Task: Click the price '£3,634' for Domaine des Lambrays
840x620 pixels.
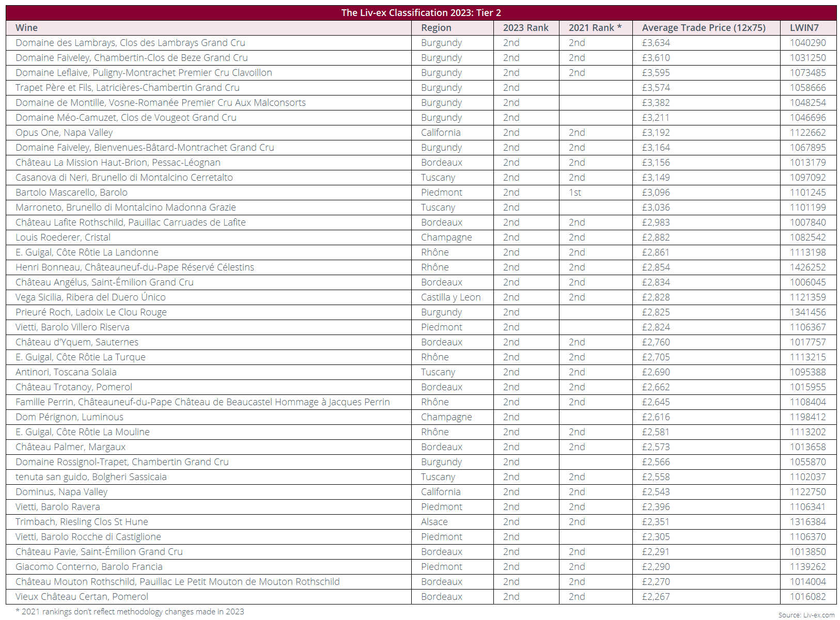Action: (x=656, y=43)
